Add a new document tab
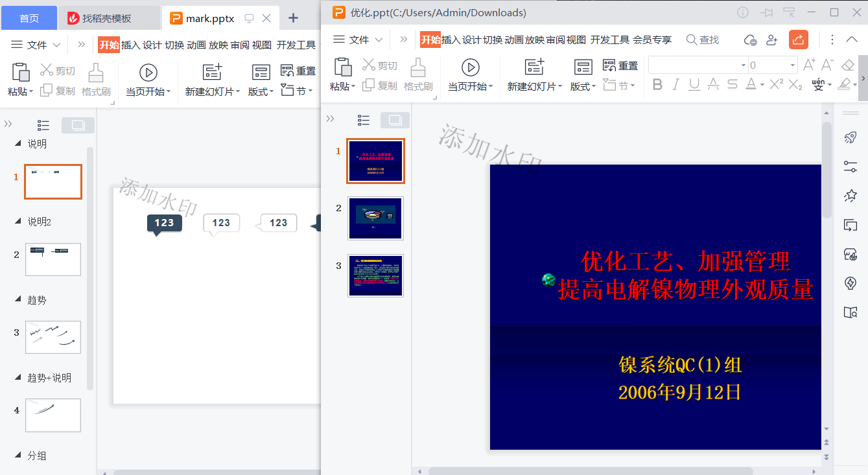Screen dimensions: 868x475 tap(293, 18)
